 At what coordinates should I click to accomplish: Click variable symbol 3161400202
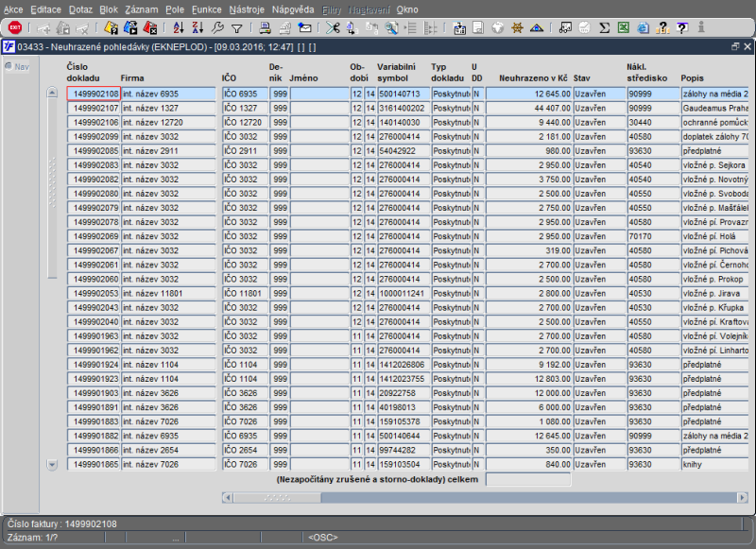[404, 108]
